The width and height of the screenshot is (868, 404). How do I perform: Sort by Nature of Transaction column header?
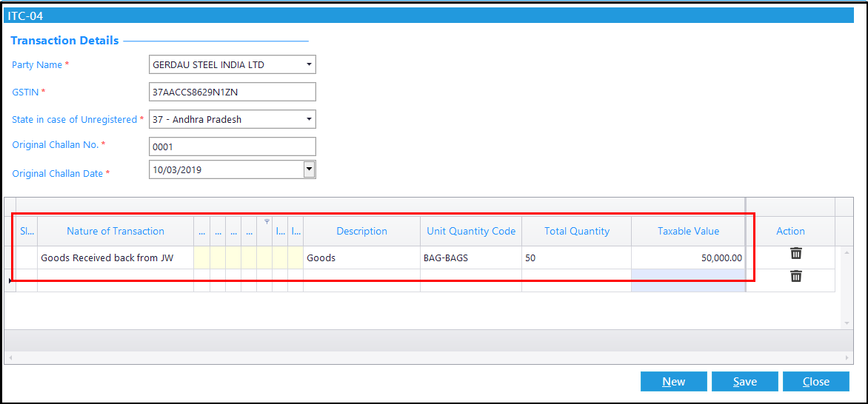(x=116, y=232)
